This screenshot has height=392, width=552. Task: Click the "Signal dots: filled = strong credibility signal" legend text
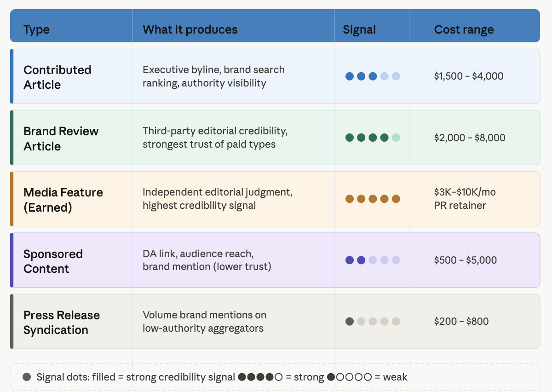136,377
